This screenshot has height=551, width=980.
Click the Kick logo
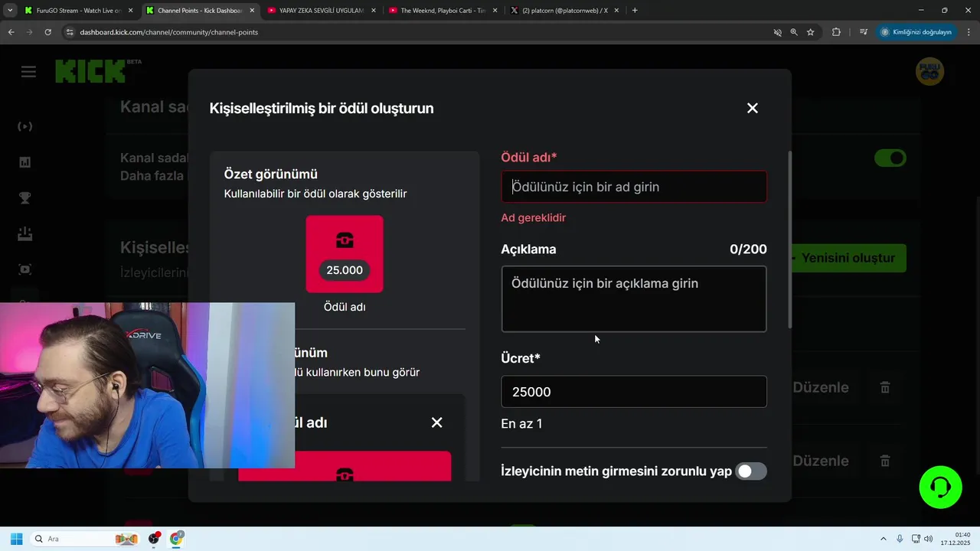[x=90, y=71]
